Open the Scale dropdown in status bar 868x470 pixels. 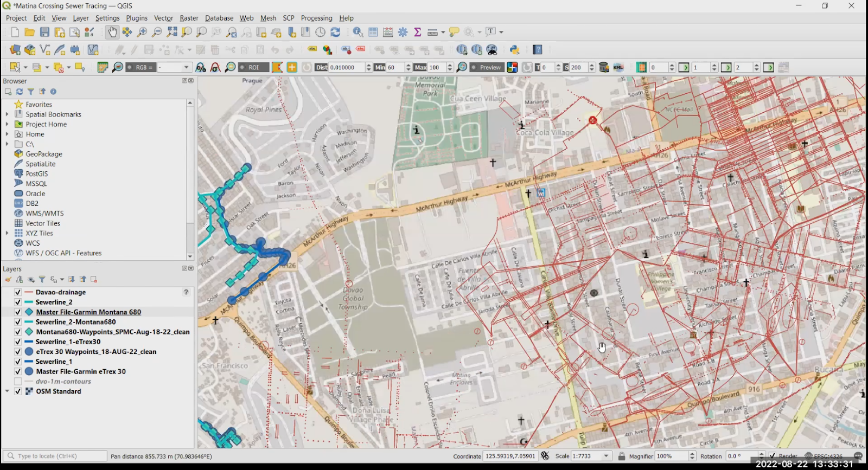pyautogui.click(x=607, y=456)
